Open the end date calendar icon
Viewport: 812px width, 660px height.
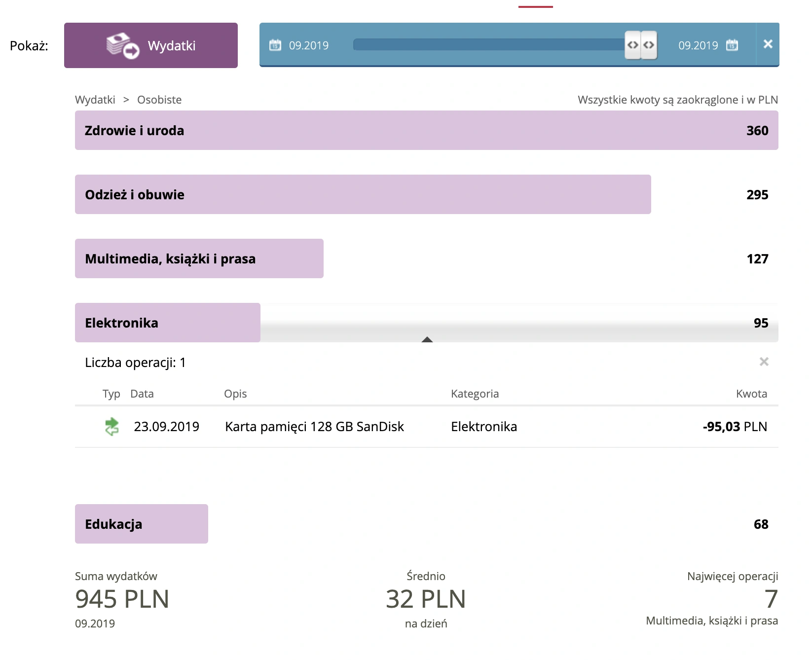point(732,45)
